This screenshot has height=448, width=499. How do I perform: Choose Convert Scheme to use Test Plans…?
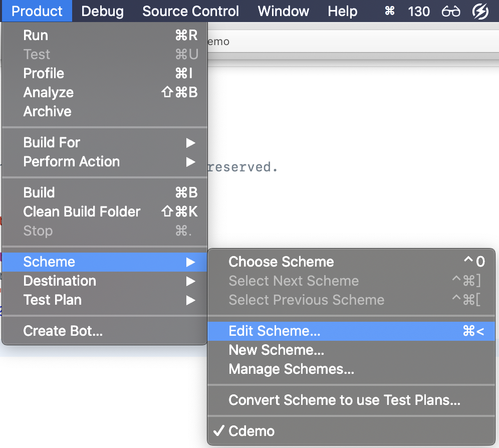(344, 400)
